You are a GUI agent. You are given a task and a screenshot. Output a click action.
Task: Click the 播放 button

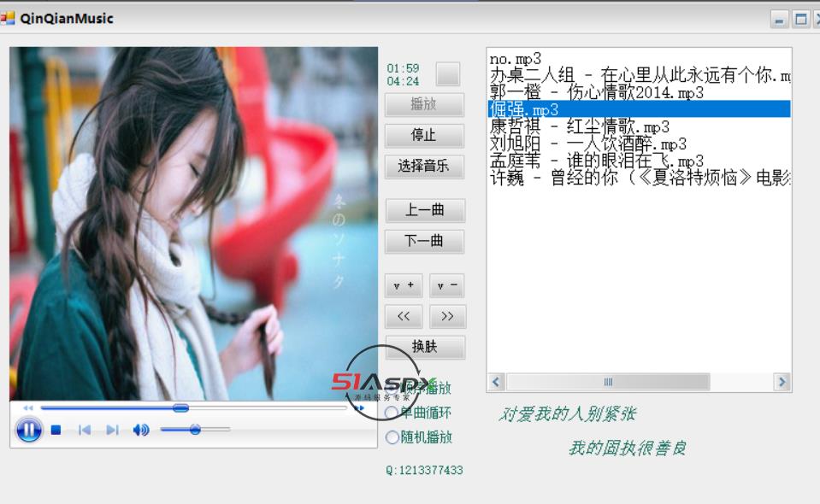(x=424, y=104)
